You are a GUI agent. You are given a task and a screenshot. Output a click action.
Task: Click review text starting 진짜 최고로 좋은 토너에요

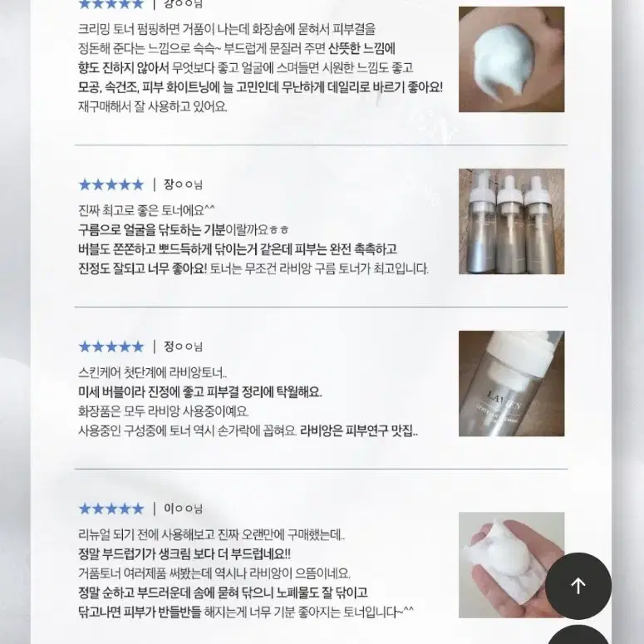click(x=146, y=211)
